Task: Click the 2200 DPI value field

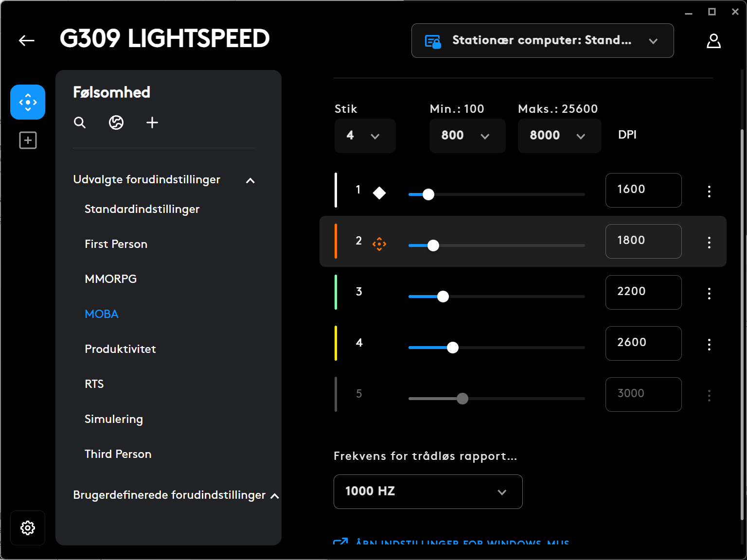Action: pos(643,292)
